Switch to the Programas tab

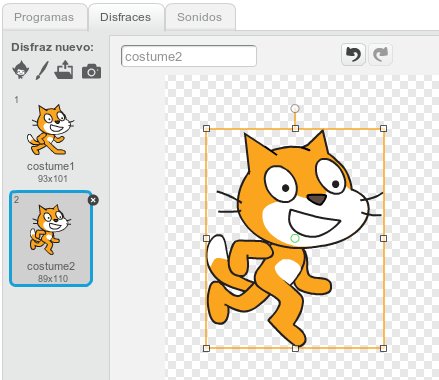[x=44, y=17]
